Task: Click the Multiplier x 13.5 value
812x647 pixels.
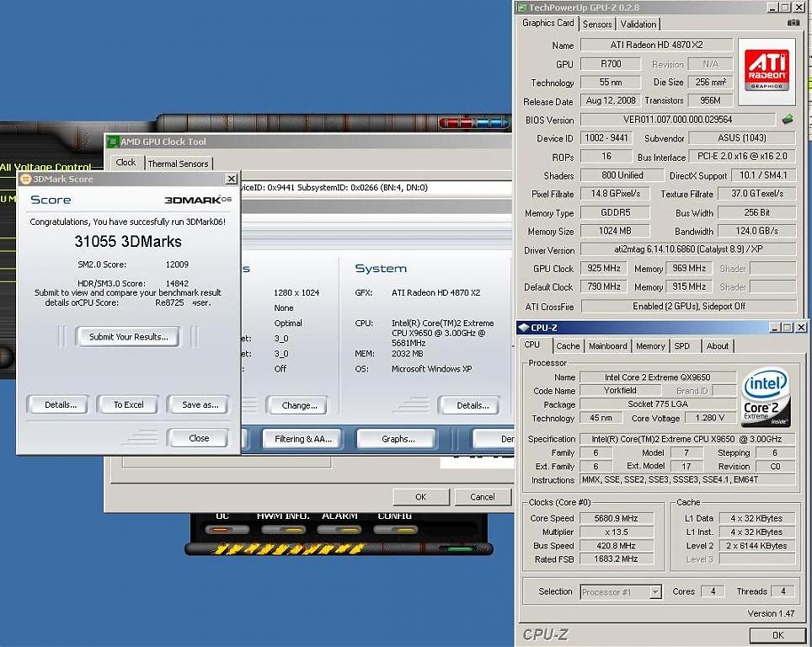Action: tap(617, 532)
